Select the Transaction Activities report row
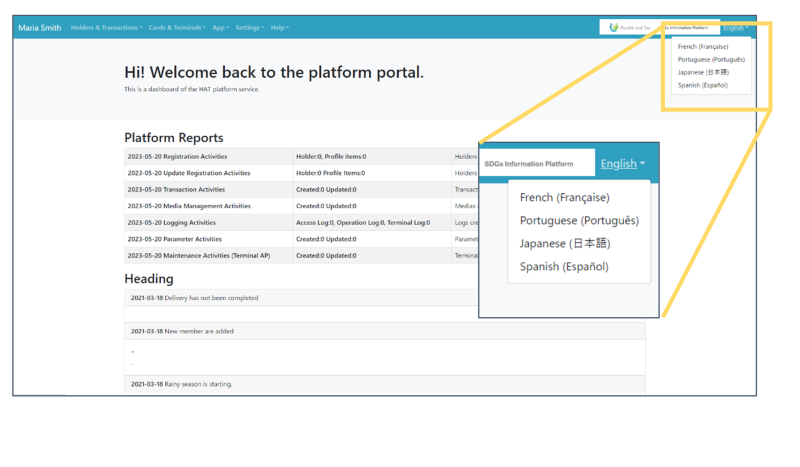The height and width of the screenshot is (467, 800). point(176,189)
